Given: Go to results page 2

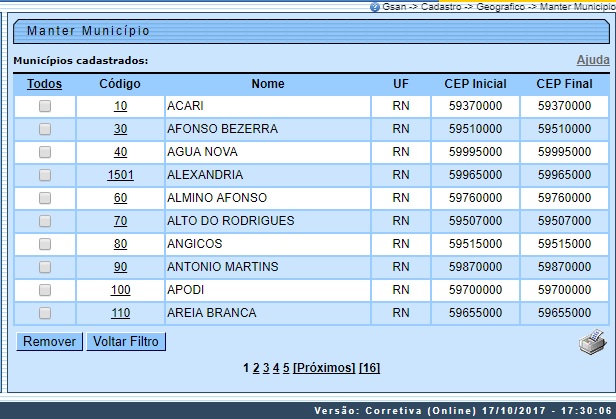Looking at the screenshot, I should [256, 368].
